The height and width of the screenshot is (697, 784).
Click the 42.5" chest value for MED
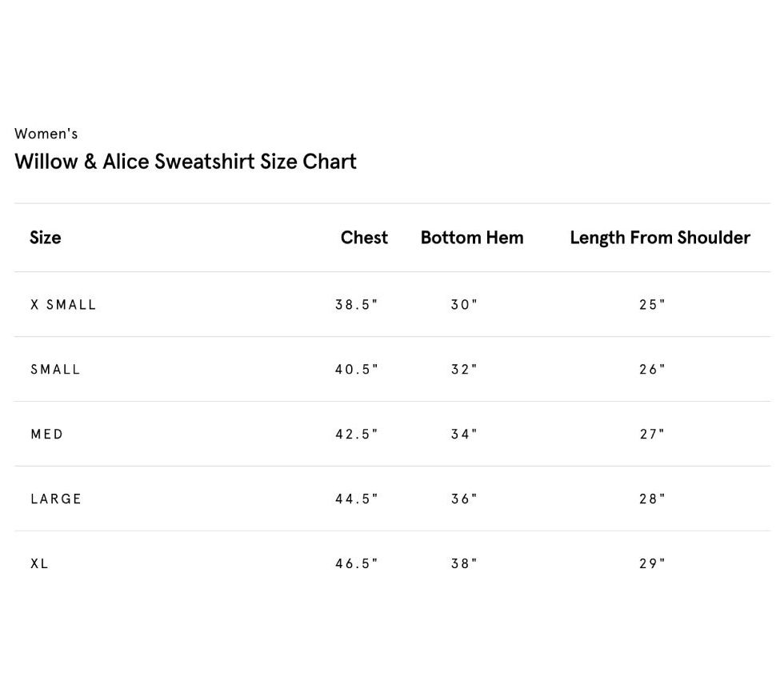356,435
